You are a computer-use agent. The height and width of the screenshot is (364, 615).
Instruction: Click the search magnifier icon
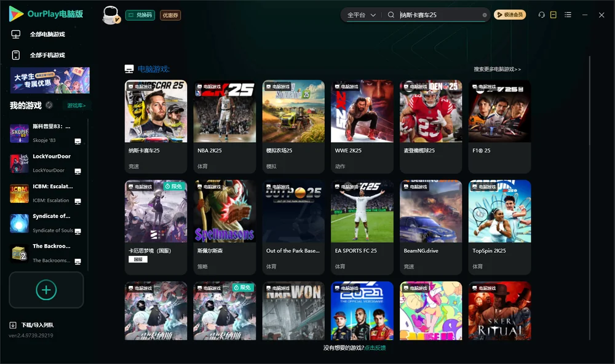pyautogui.click(x=391, y=15)
